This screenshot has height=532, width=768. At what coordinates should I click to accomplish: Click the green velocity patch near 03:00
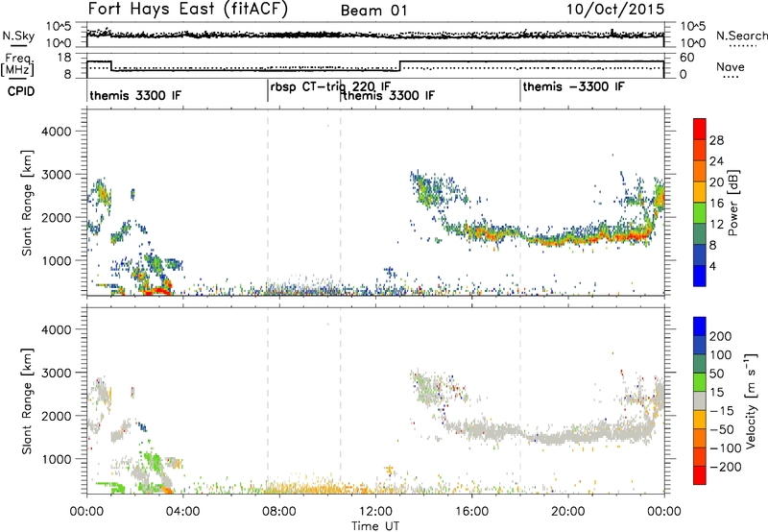155,463
